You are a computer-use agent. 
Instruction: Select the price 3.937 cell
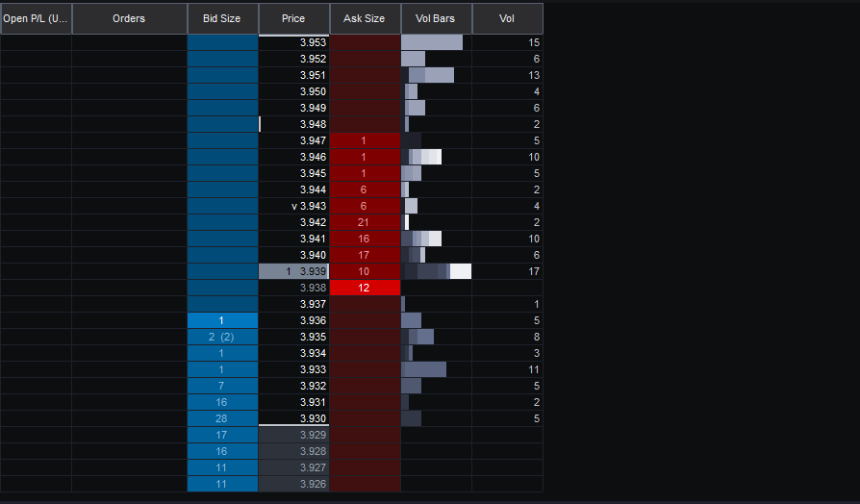pos(294,304)
